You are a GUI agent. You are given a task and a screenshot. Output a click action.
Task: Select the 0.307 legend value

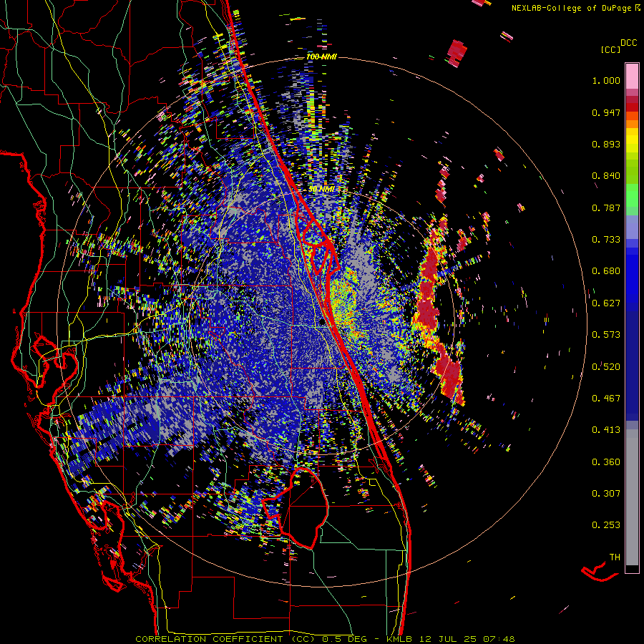(606, 493)
